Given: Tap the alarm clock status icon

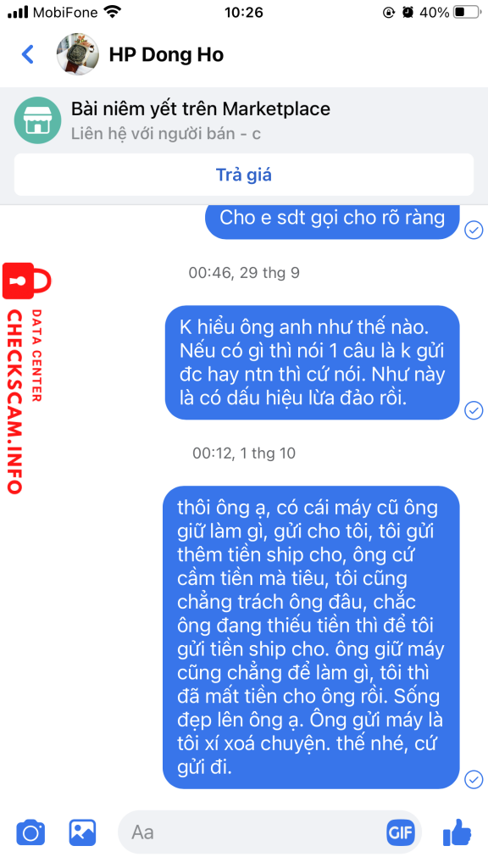Looking at the screenshot, I should pyautogui.click(x=408, y=12).
